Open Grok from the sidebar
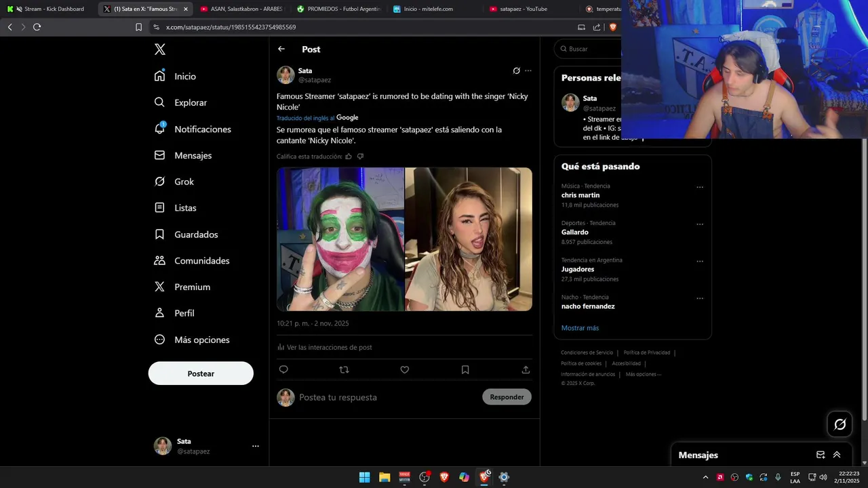Screen dimensions: 868x488 [174, 182]
